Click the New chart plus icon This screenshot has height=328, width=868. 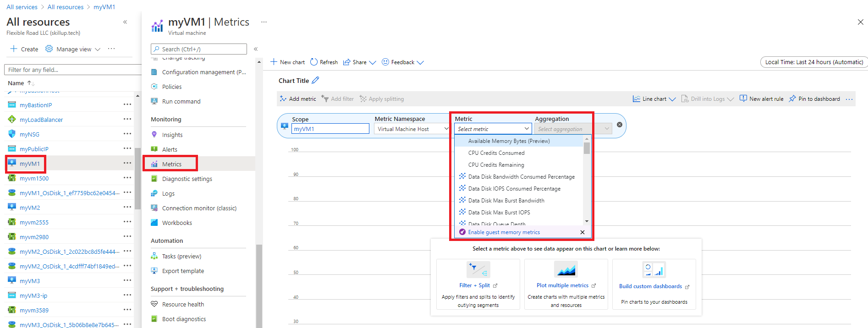[274, 62]
